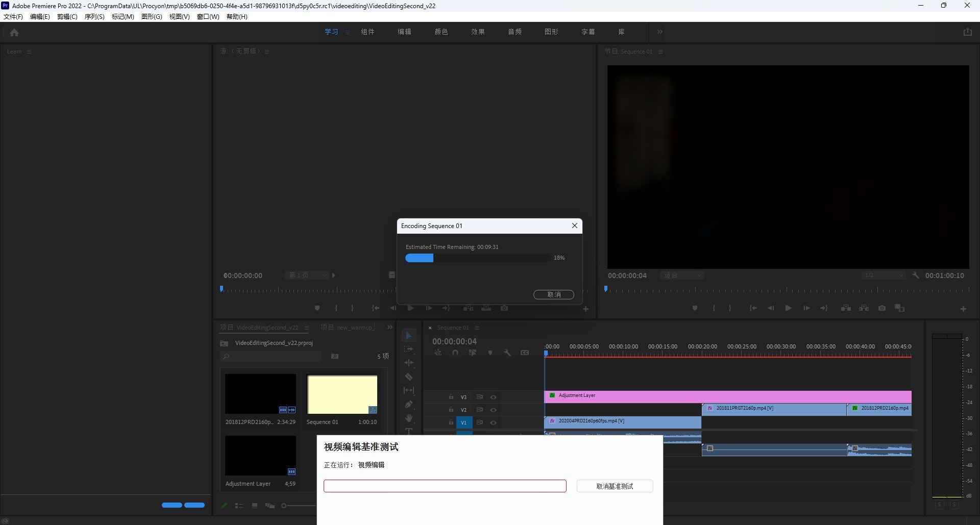Screen dimensions: 980x525
Task: Switch Project panel to icon view
Action: pyautogui.click(x=255, y=506)
